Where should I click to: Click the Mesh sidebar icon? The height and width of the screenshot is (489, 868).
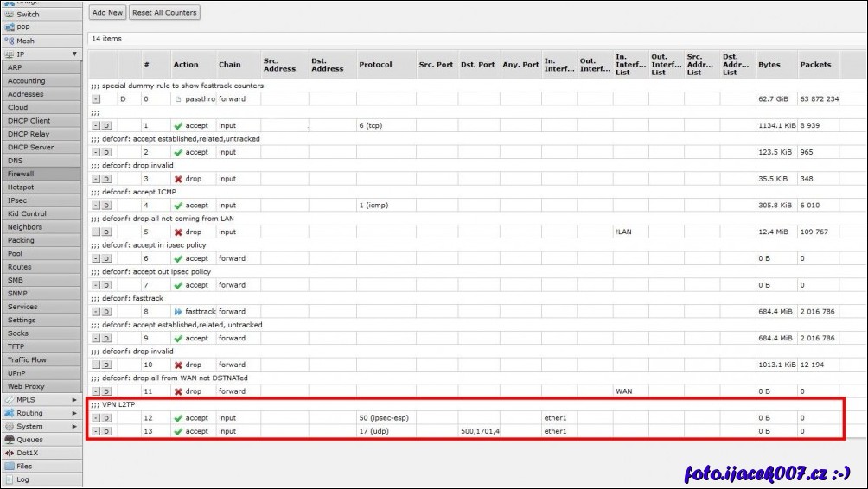pos(10,41)
